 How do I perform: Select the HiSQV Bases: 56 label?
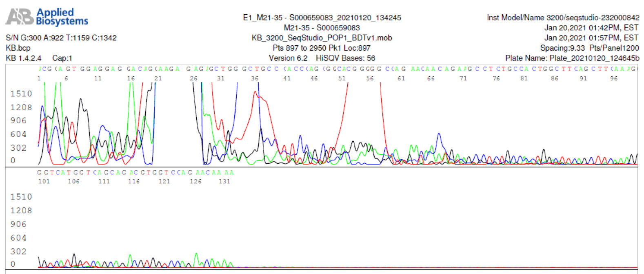click(345, 58)
